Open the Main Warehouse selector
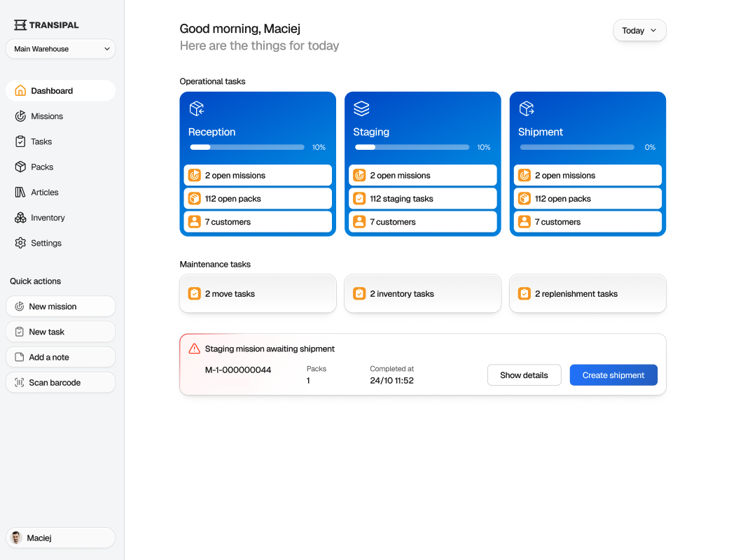The height and width of the screenshot is (560, 736). pos(60,49)
